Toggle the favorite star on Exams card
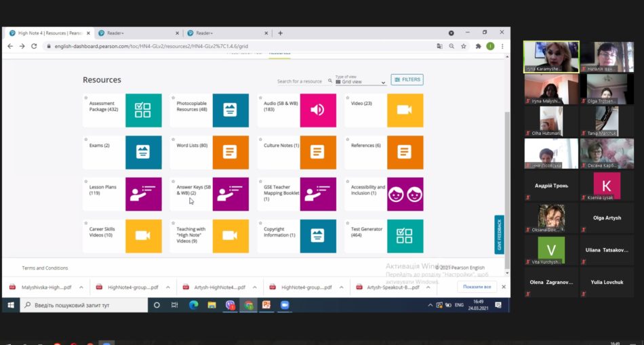Viewport: 644px width, 345px height. [86, 140]
